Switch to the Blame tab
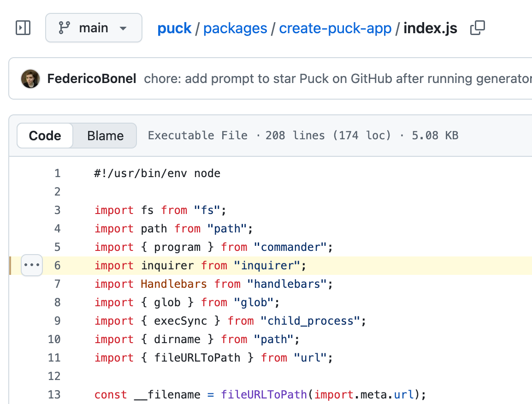 pos(105,136)
